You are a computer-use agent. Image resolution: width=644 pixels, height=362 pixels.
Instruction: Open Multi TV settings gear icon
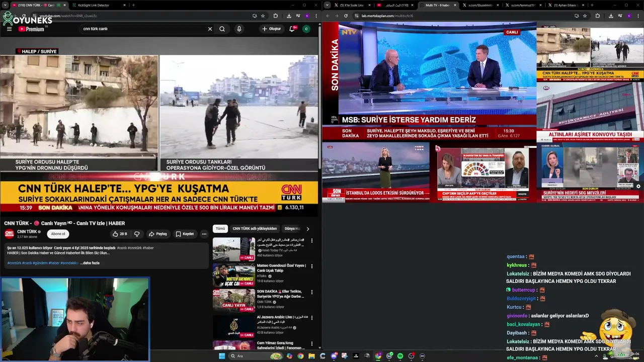(638, 186)
